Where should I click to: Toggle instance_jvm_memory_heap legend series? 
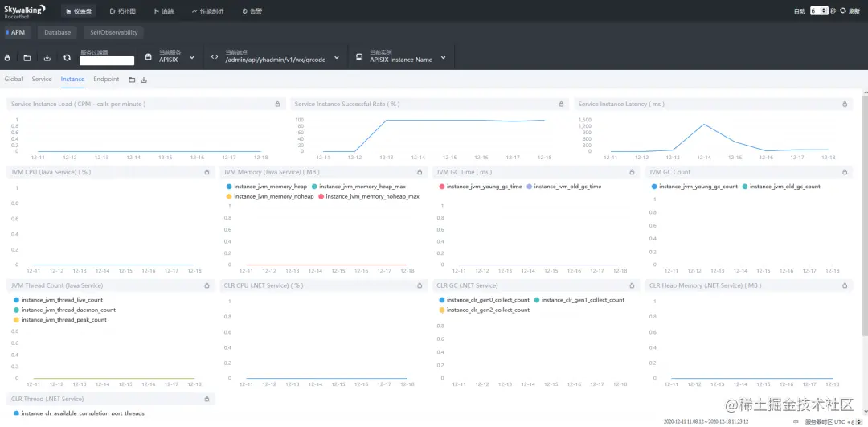coord(266,187)
